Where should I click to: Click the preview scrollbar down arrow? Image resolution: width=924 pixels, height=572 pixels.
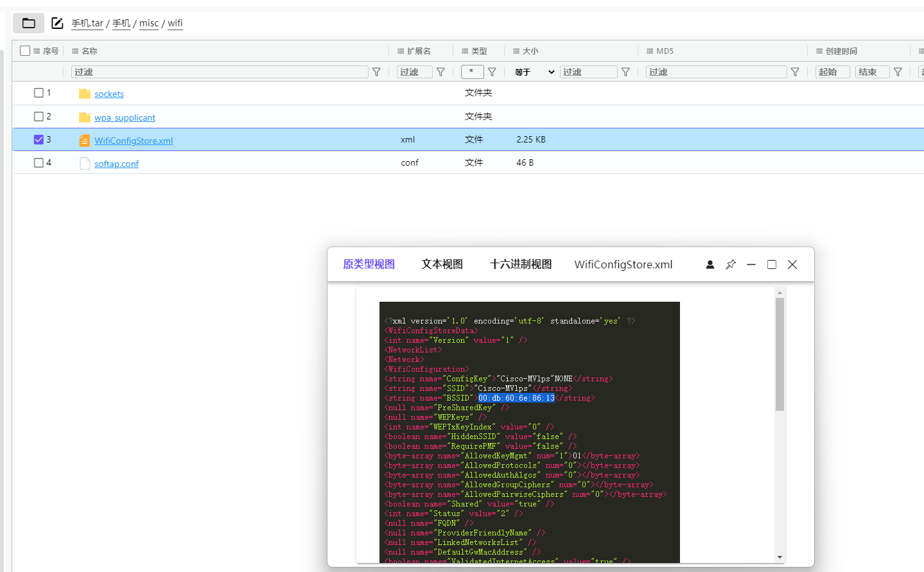click(780, 557)
